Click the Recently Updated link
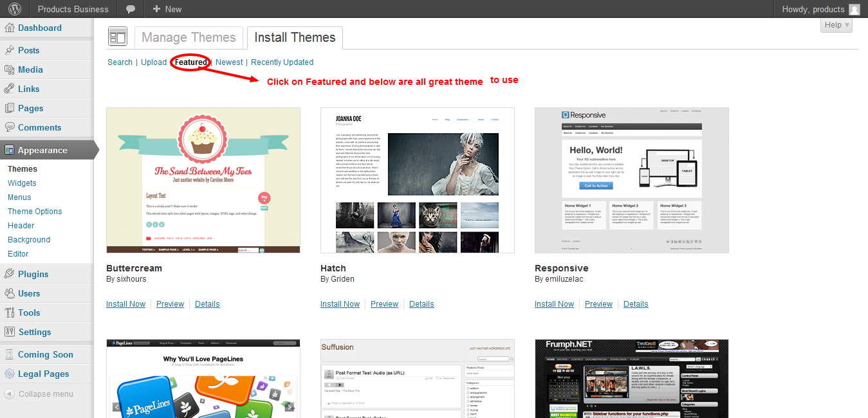 [282, 62]
